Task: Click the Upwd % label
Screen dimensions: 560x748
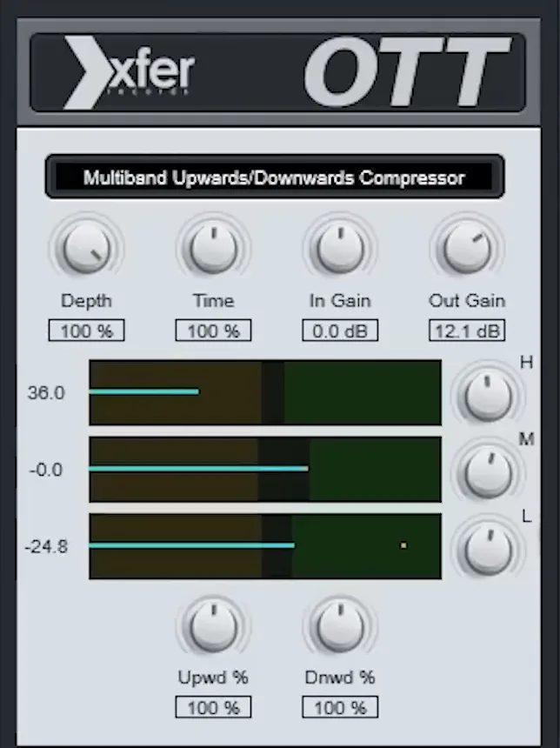Action: (213, 678)
